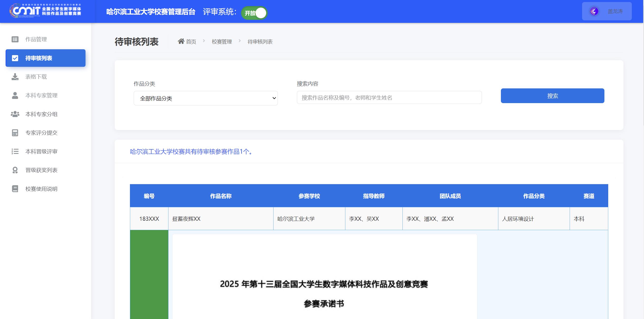The image size is (644, 319).
Task: Click the 参赛学校 column header
Action: click(x=309, y=196)
